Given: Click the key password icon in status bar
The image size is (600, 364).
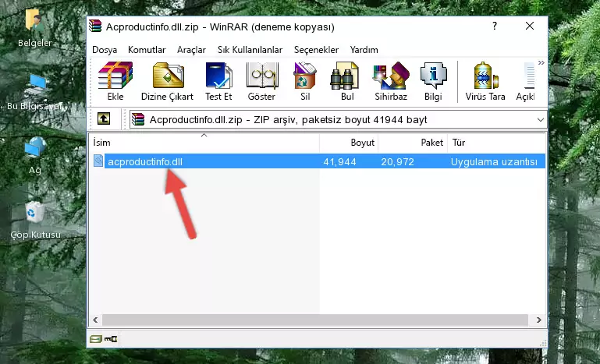Looking at the screenshot, I should [x=111, y=339].
